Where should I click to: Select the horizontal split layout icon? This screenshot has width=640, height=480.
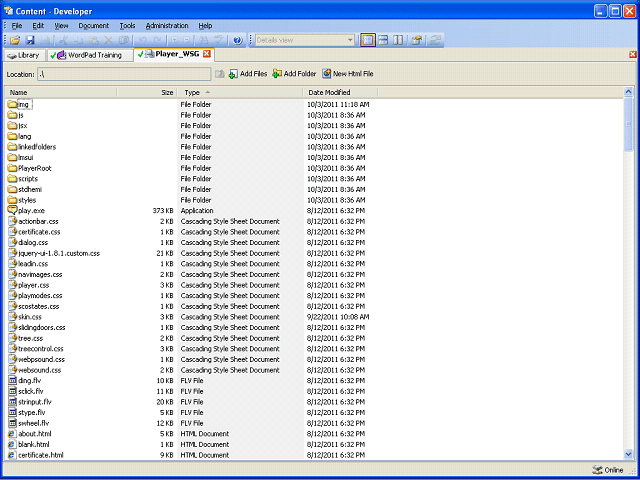(x=383, y=40)
